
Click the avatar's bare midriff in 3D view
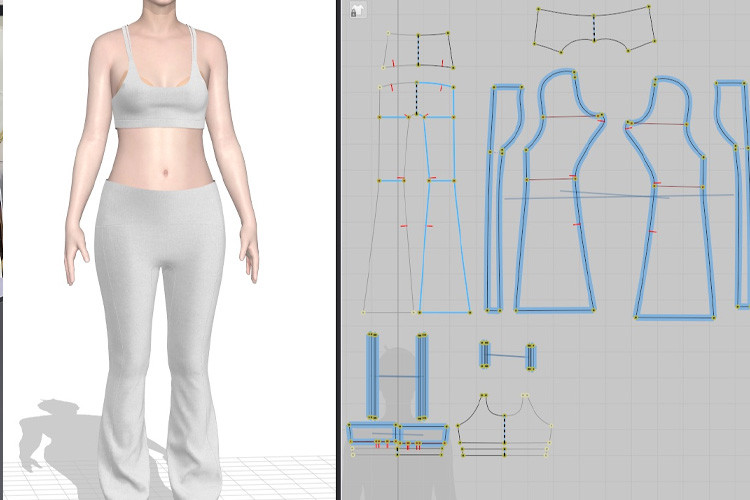160,156
